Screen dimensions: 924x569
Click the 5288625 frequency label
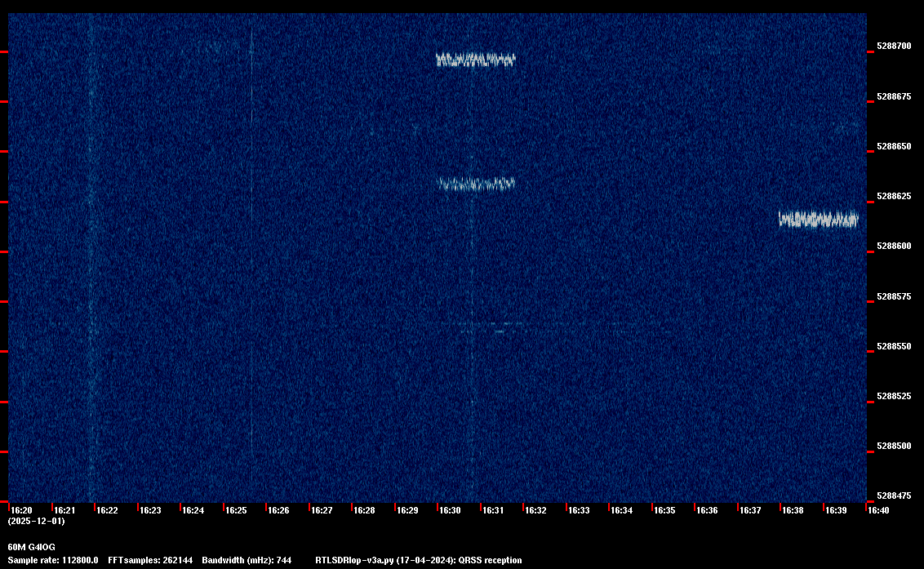tap(894, 196)
